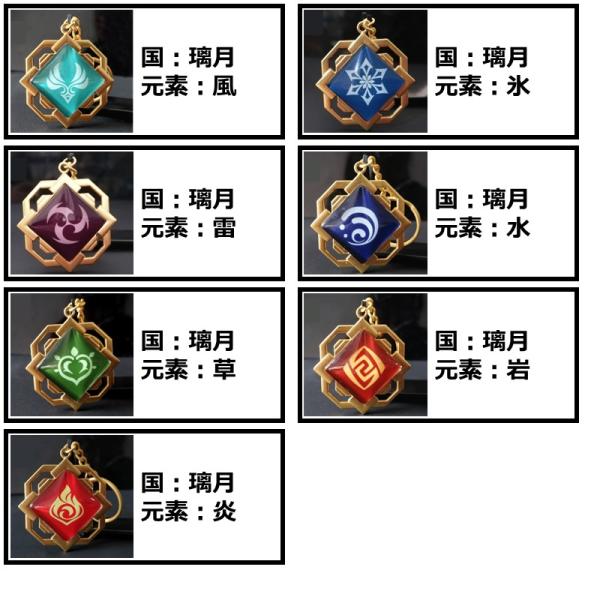Click the 元素：氷 label text
Image resolution: width=600 pixels, height=600 pixels.
point(483,86)
